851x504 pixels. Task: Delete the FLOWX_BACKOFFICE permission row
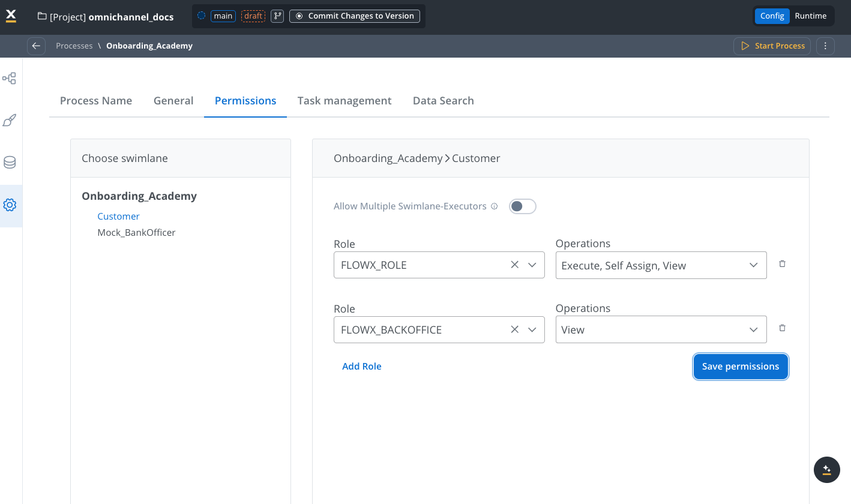pos(782,328)
